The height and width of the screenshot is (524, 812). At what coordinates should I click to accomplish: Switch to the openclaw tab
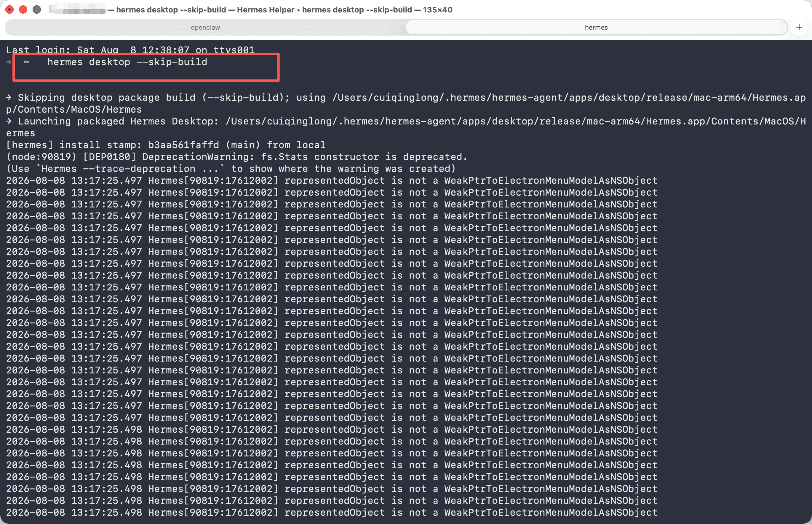click(205, 27)
